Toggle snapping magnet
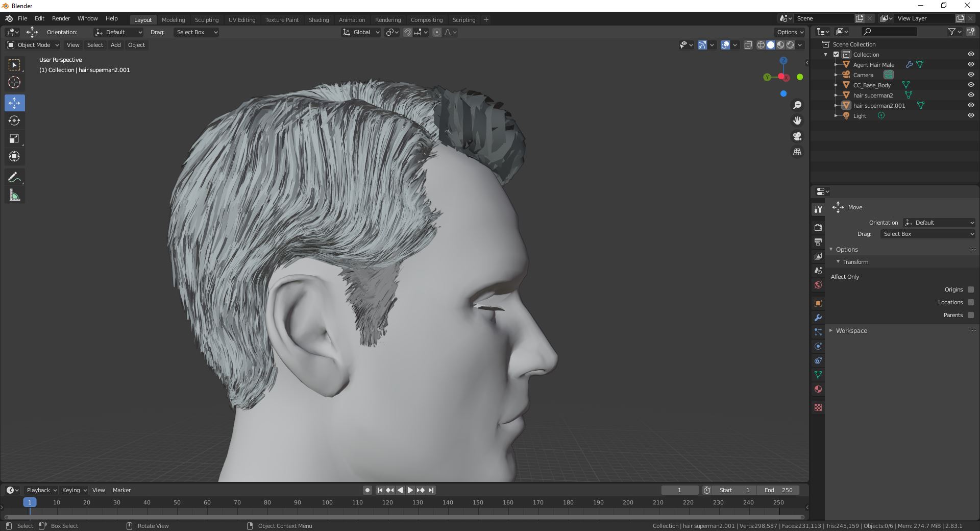The height and width of the screenshot is (531, 980). pos(407,32)
